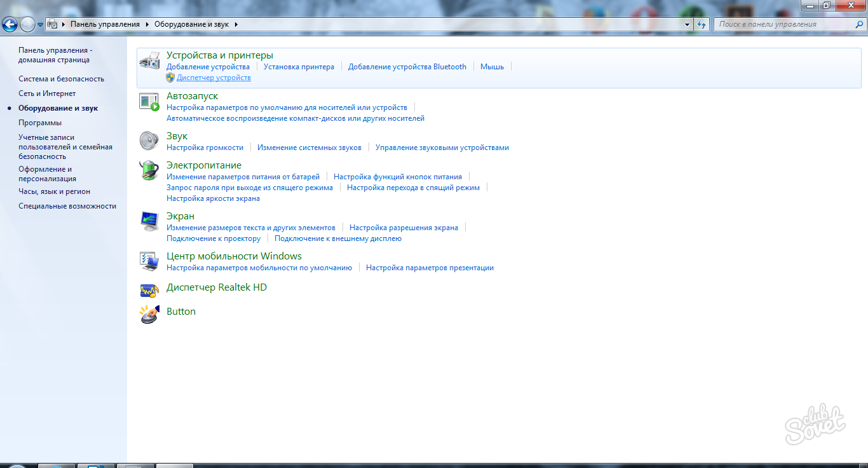Viewport: 868px width, 468px height.
Task: Open the Настройка разрешения экрана link
Action: 403,228
